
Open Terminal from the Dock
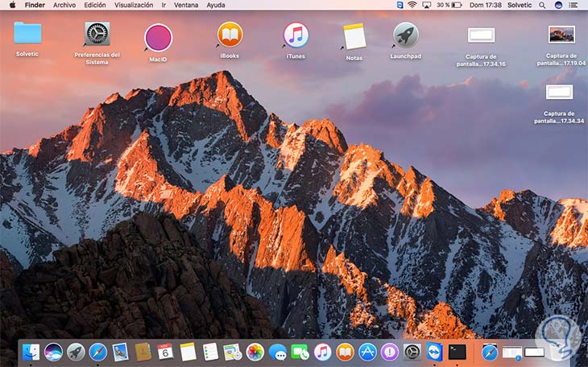point(458,352)
